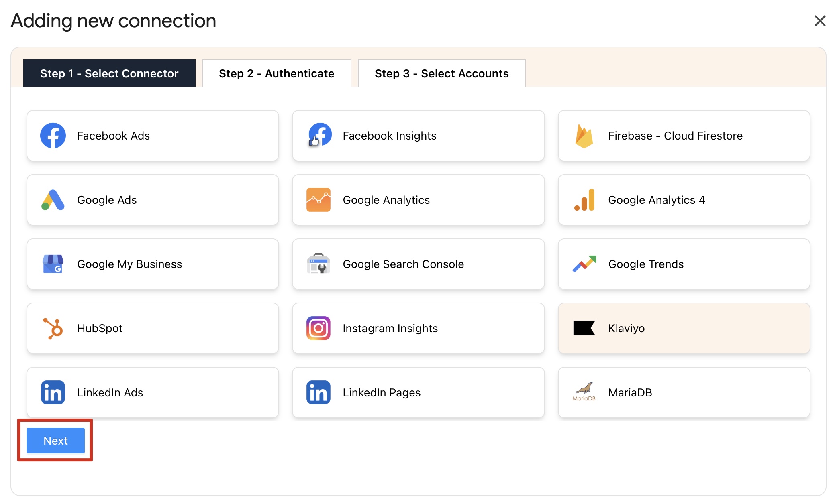This screenshot has height=504, width=837.
Task: Click the orange Google Analytics icon
Action: pyautogui.click(x=318, y=200)
